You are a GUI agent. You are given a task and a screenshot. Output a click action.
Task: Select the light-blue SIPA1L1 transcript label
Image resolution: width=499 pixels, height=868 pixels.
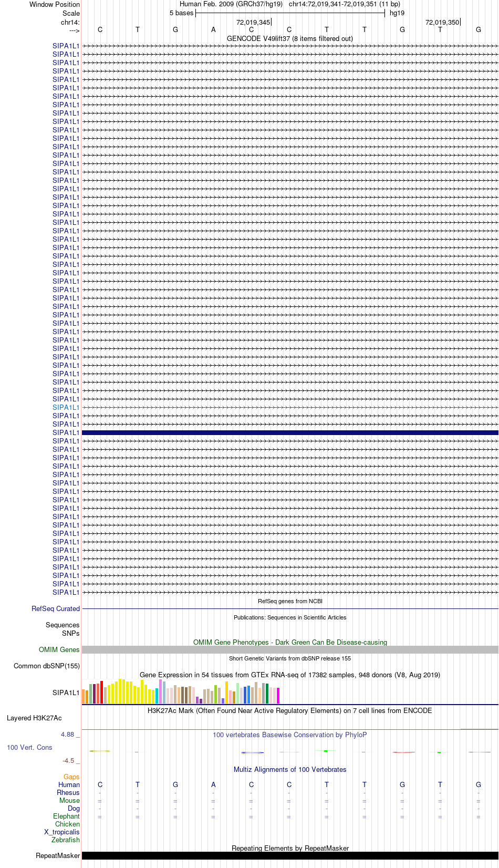66,407
